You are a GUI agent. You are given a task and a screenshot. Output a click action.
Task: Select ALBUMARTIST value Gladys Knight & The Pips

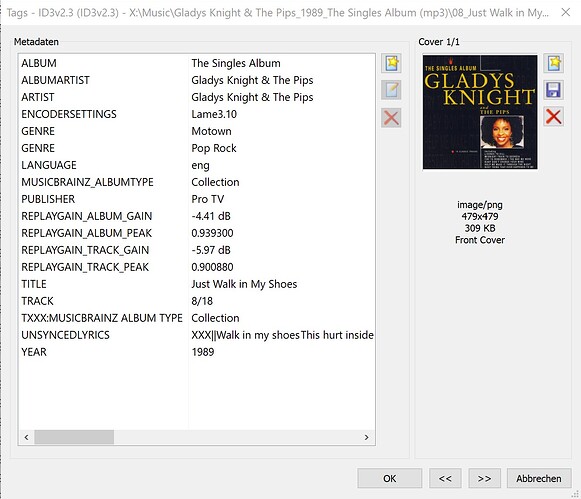point(252,80)
